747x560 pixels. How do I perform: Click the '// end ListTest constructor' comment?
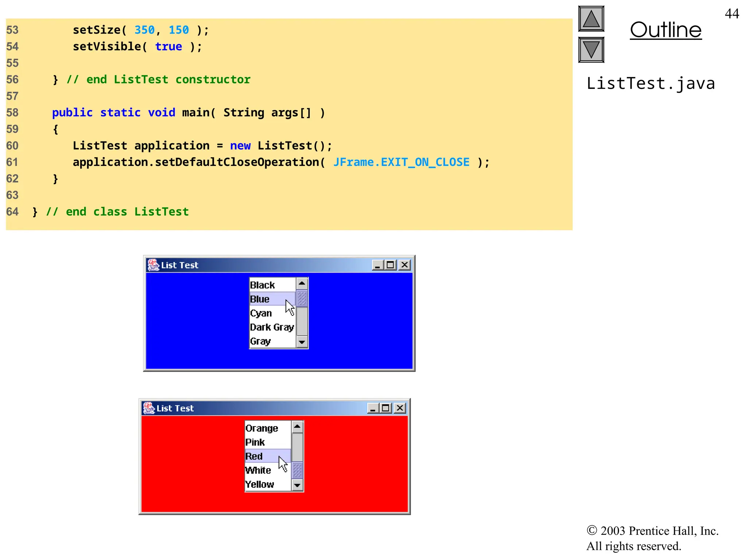[158, 79]
